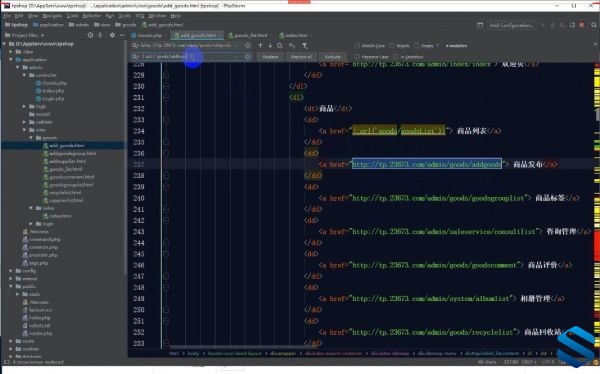Viewport: 600px width, 374px height.
Task: Click the status bar icon at bottom left corner
Action: (7, 362)
